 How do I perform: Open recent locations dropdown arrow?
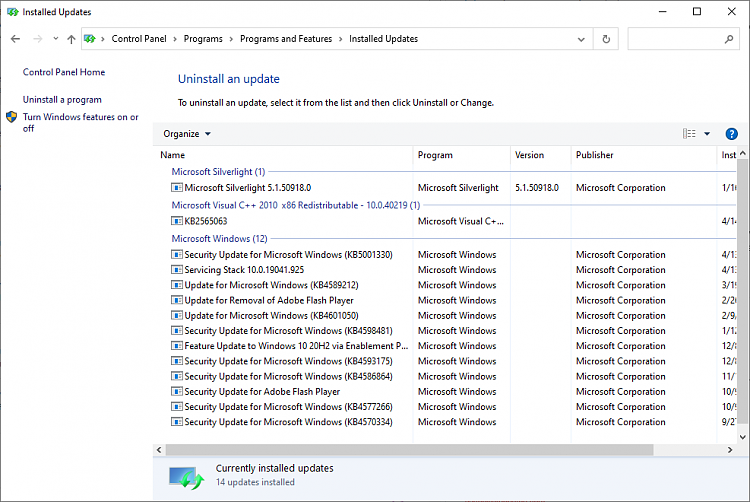(55, 39)
